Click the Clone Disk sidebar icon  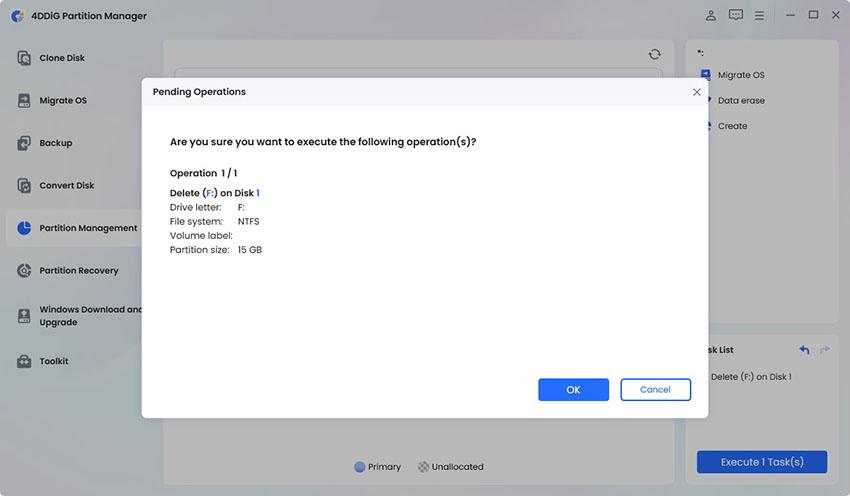pos(24,58)
